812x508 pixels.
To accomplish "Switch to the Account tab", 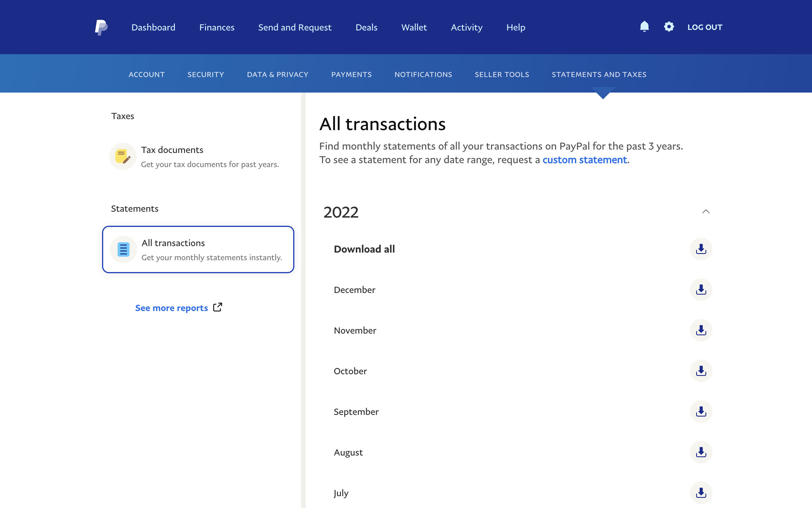I will (147, 74).
